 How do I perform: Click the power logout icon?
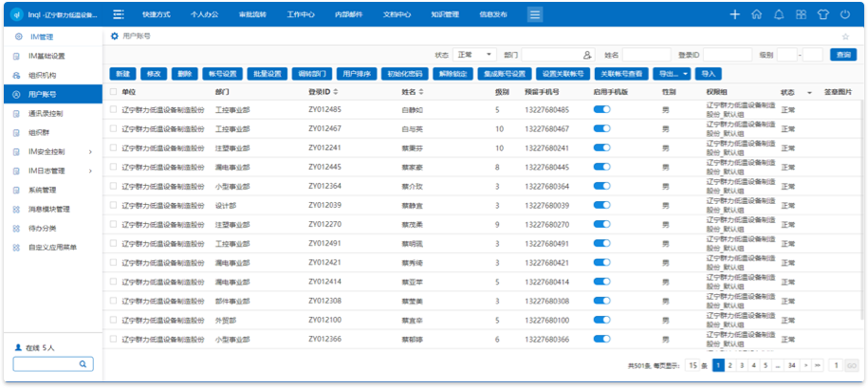(845, 15)
